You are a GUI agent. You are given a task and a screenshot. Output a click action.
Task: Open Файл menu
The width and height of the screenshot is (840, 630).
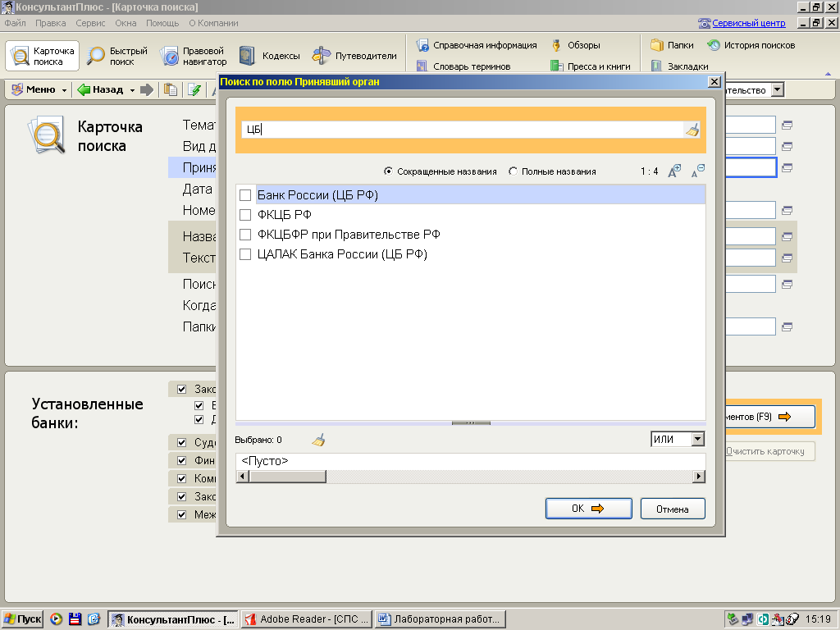coord(15,23)
